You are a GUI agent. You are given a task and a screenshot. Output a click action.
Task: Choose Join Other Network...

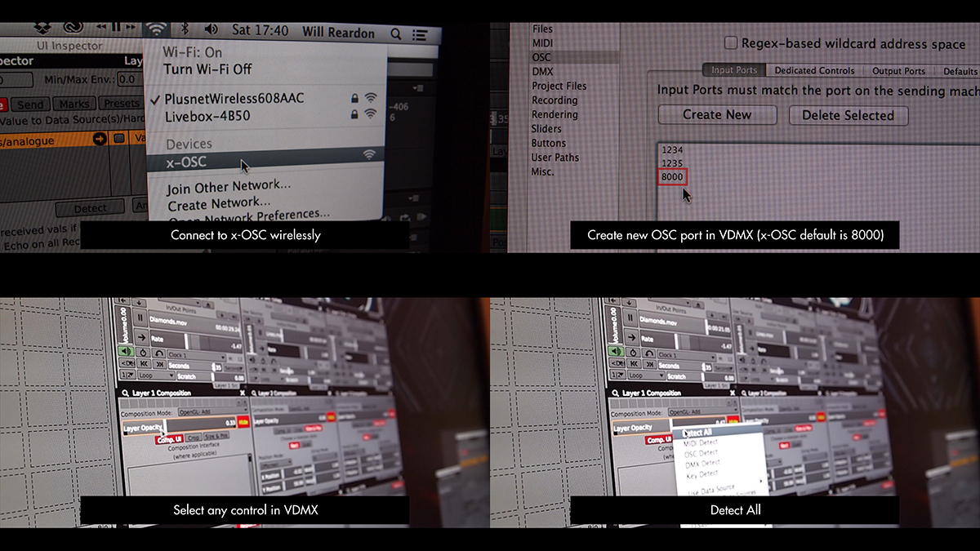(x=229, y=186)
